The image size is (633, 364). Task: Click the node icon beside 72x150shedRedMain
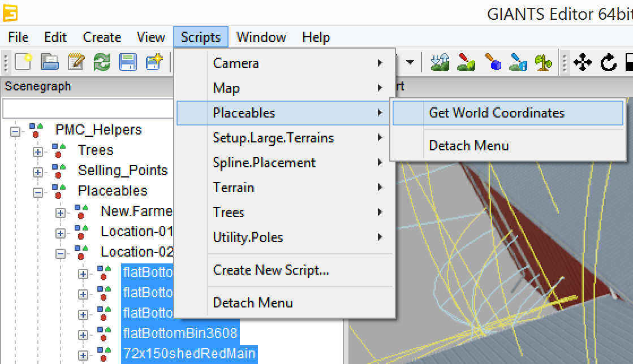104,354
